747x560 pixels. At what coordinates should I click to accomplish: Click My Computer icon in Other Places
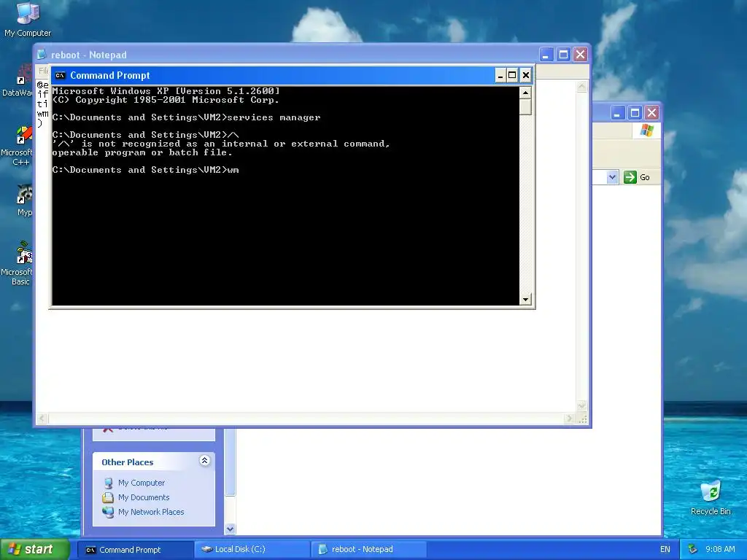tap(109, 483)
